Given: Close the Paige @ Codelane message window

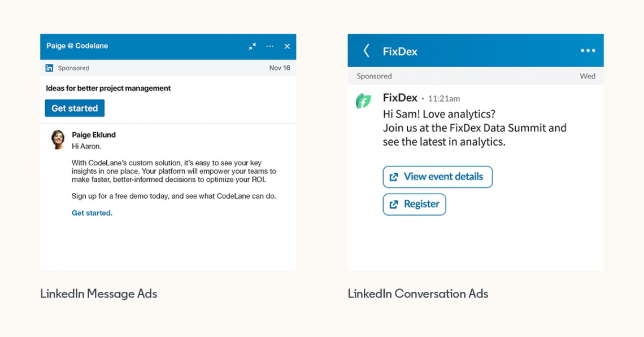Looking at the screenshot, I should click(286, 46).
